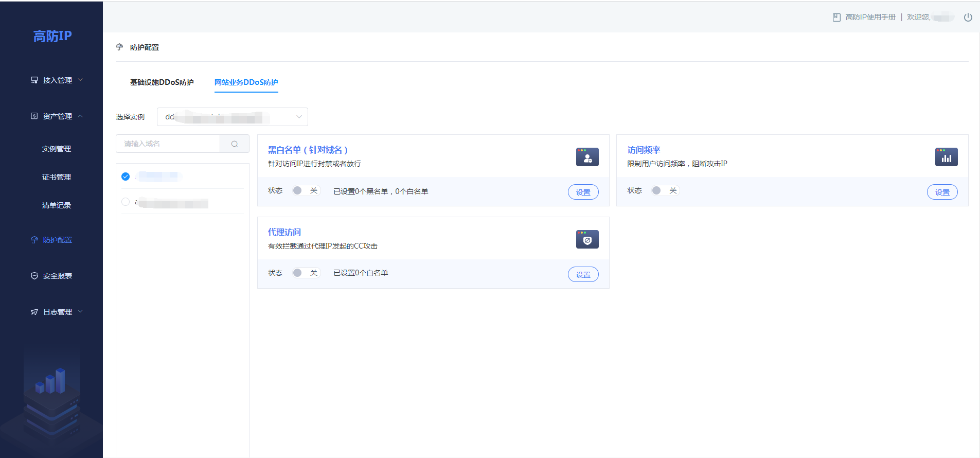The image size is (980, 458).
Task: Select the second unselected domain radio button
Action: [x=126, y=202]
